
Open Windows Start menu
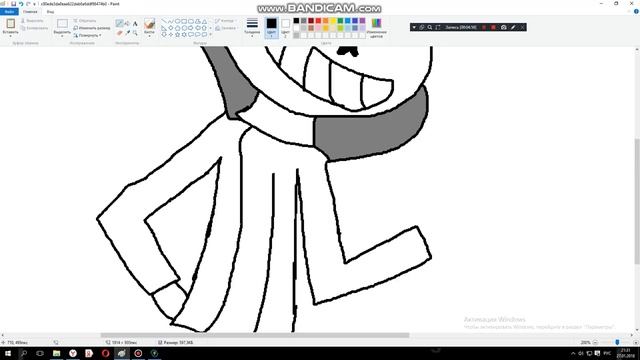[8, 353]
